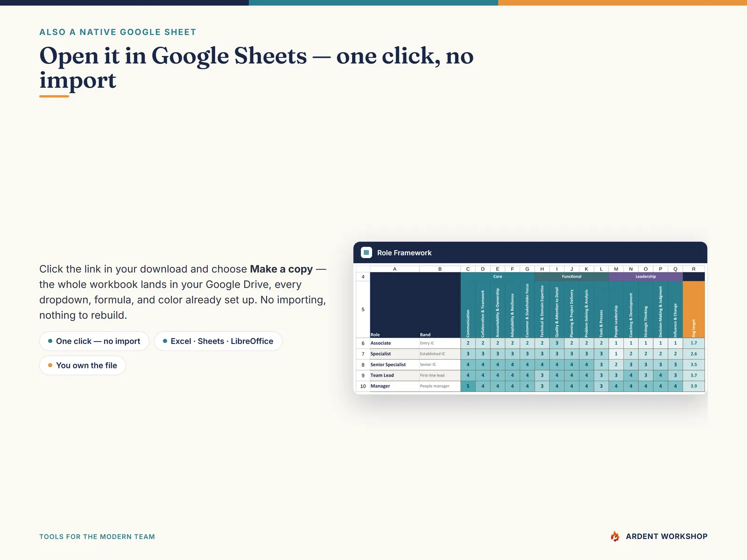Select the Avg target value 1.7

pyautogui.click(x=694, y=343)
